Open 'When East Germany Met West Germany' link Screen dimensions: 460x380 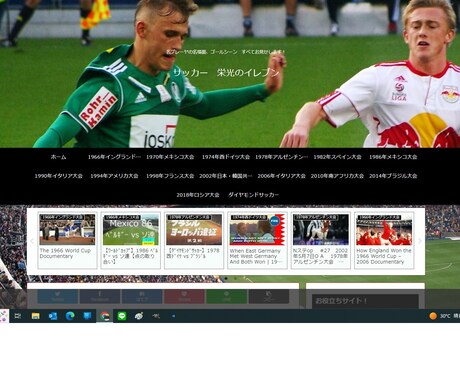tap(256, 256)
